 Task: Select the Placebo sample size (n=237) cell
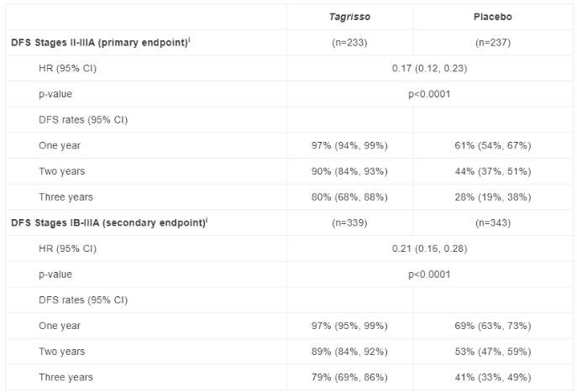tap(493, 43)
